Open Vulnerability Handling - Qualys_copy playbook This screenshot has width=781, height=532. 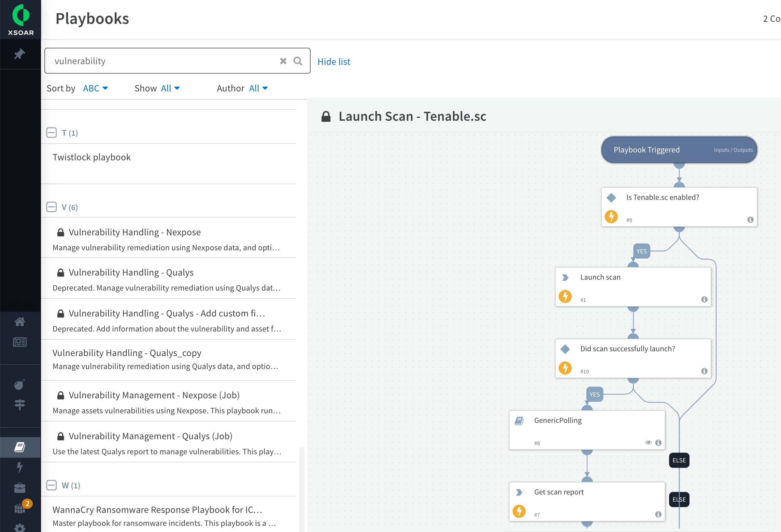[x=169, y=360]
